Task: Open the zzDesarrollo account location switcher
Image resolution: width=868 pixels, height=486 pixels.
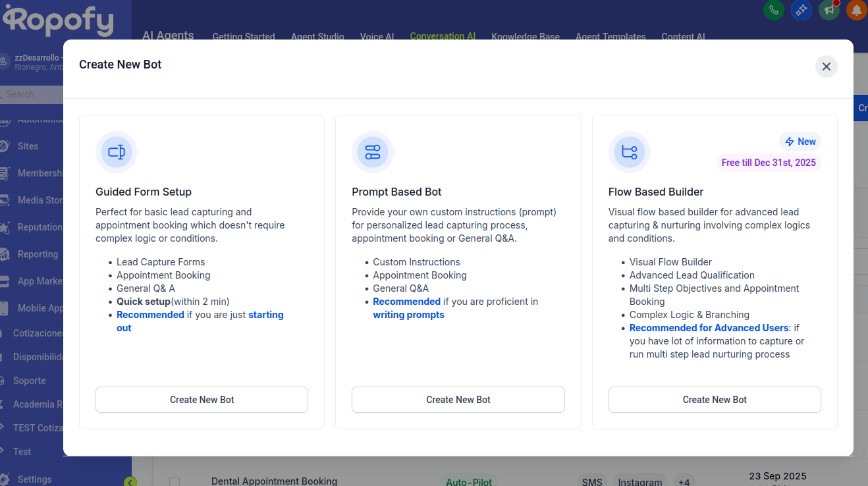Action: [x=33, y=62]
